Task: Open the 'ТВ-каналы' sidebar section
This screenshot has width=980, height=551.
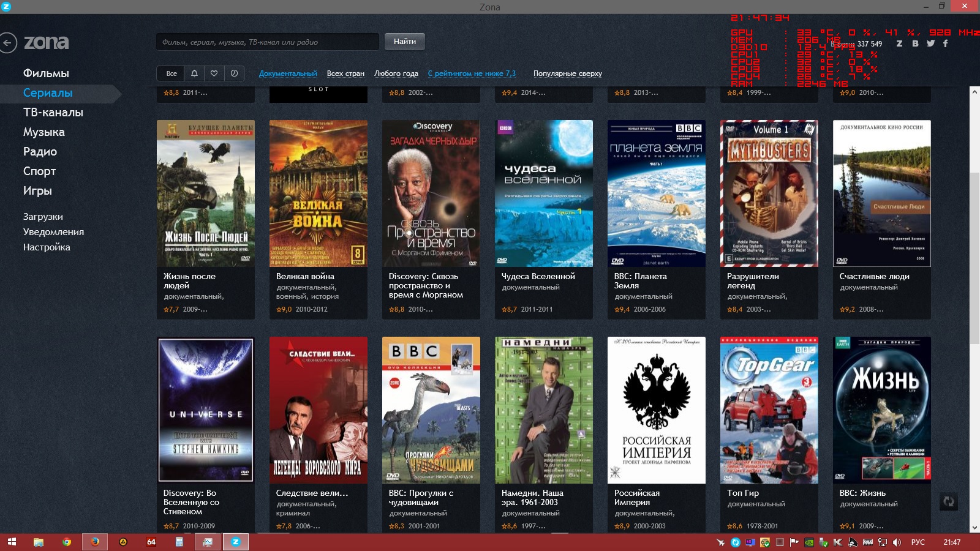Action: point(53,113)
